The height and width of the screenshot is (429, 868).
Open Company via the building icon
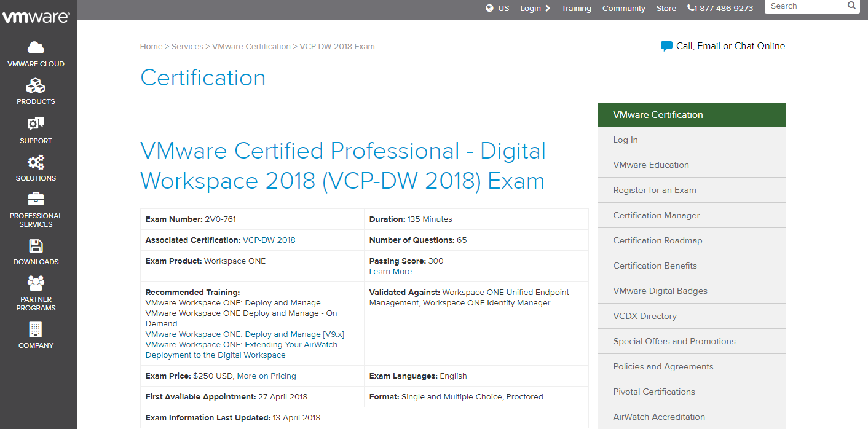point(36,329)
